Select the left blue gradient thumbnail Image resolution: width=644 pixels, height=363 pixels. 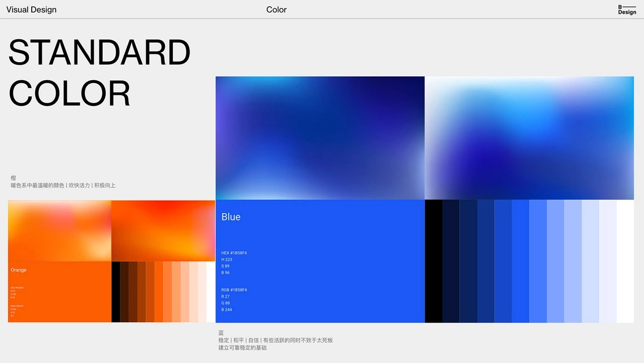320,137
